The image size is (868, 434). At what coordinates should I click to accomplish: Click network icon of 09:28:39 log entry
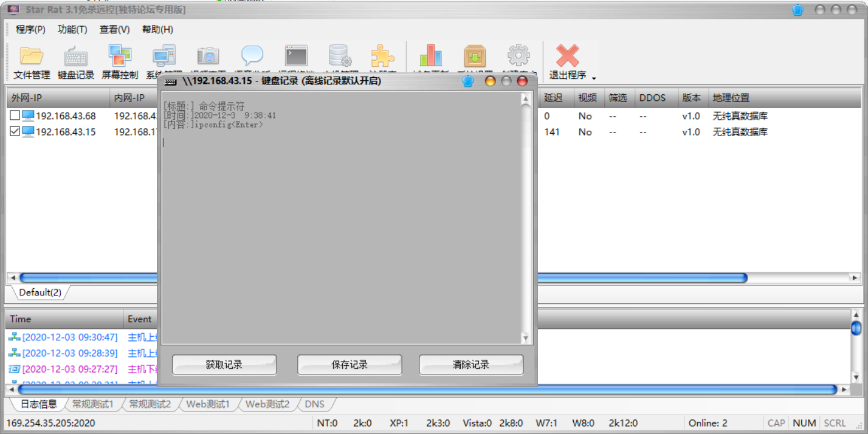[14, 353]
